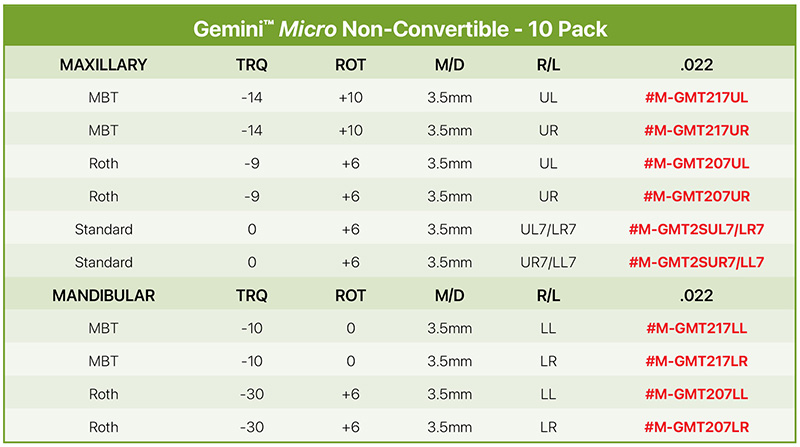
Task: Click the #M-GMT207LL product link
Action: [696, 394]
